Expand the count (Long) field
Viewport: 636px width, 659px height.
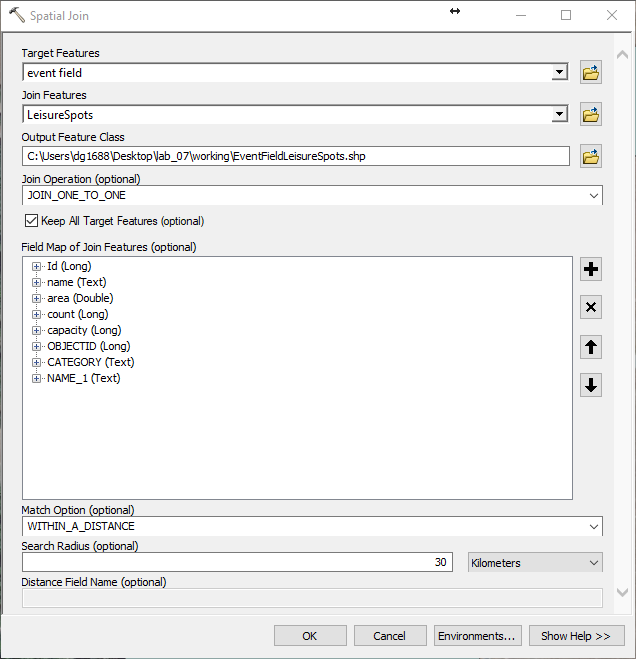(37, 314)
